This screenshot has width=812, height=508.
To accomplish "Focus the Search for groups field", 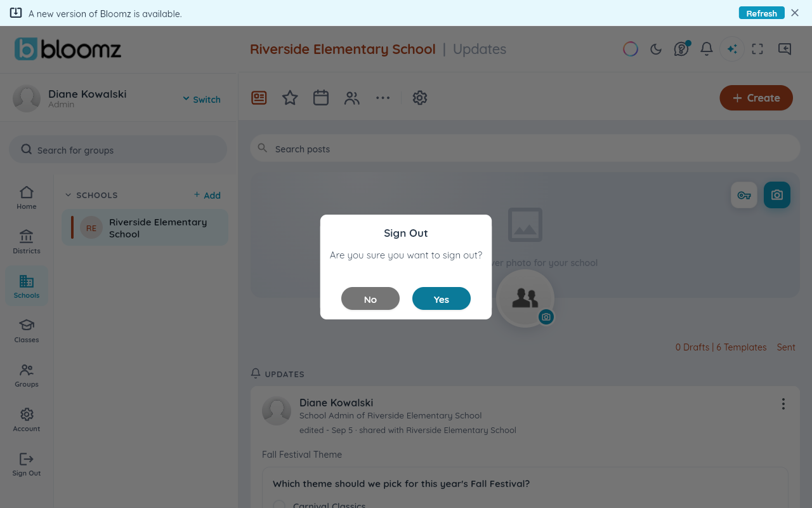I will coord(118,149).
